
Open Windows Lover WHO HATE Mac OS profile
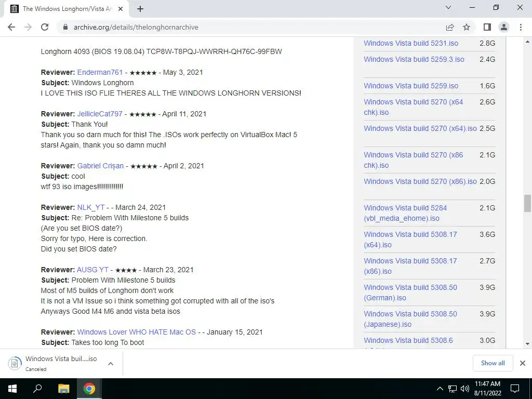(x=137, y=332)
